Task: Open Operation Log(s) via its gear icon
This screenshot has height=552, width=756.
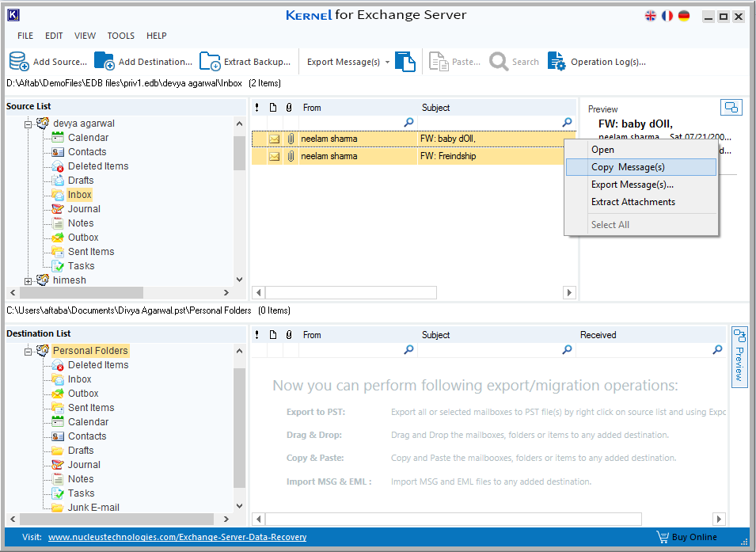Action: point(557,61)
